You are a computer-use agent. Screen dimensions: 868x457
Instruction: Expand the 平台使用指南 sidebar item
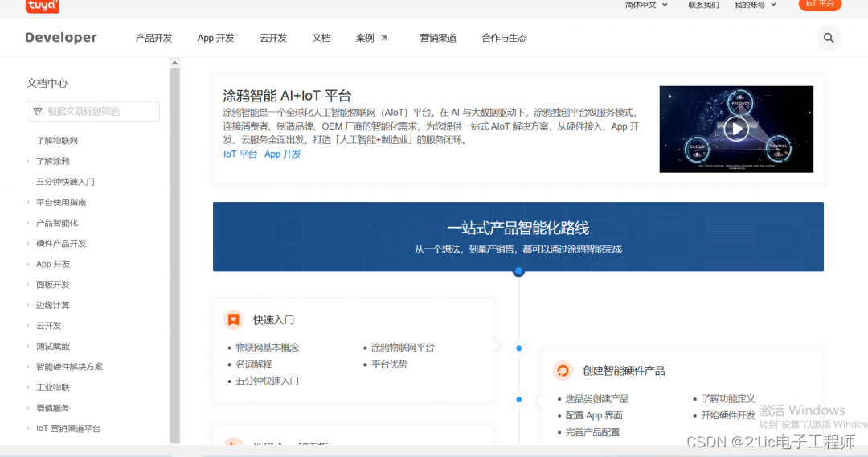pyautogui.click(x=28, y=202)
